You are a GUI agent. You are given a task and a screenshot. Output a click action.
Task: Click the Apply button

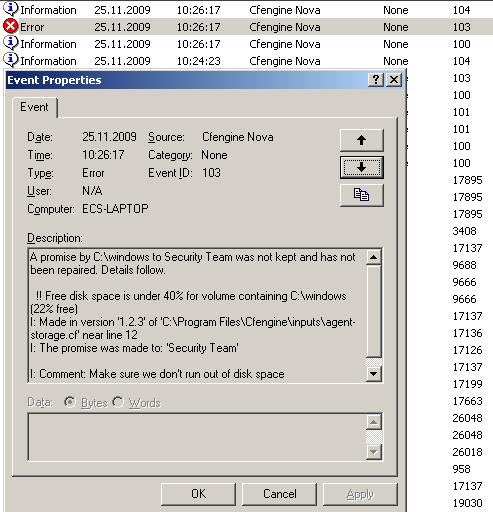[360, 494]
